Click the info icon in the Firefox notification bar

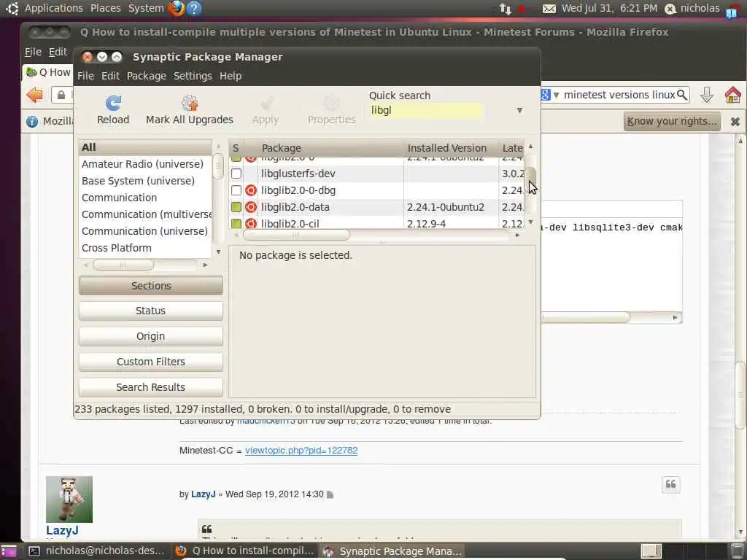(32, 122)
